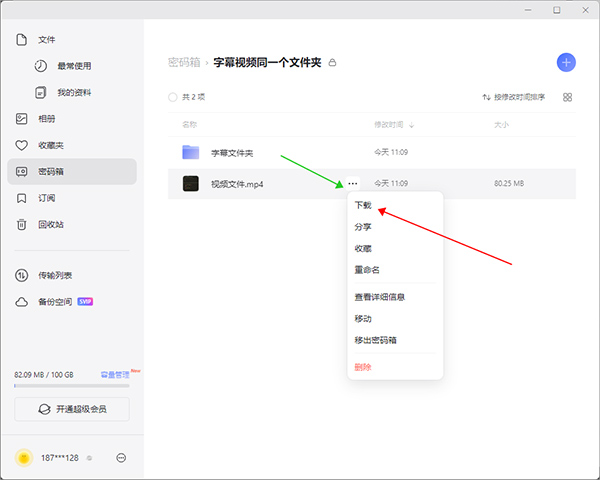The height and width of the screenshot is (480, 600).
Task: Toggle select-all checkbox next to 共 2 项
Action: tap(173, 97)
